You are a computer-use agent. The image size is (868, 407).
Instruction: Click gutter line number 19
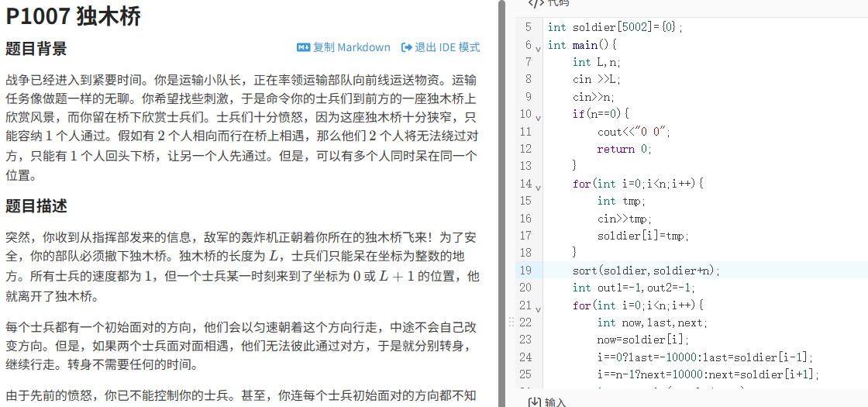[x=525, y=271]
